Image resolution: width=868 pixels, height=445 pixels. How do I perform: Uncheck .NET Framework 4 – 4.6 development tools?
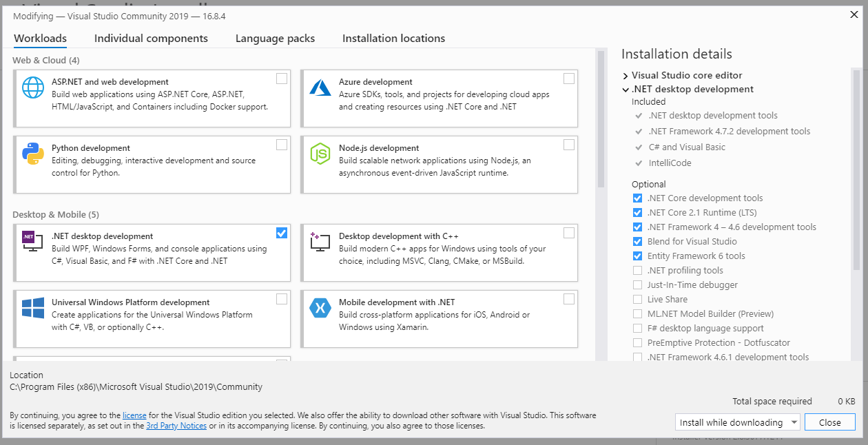(637, 227)
